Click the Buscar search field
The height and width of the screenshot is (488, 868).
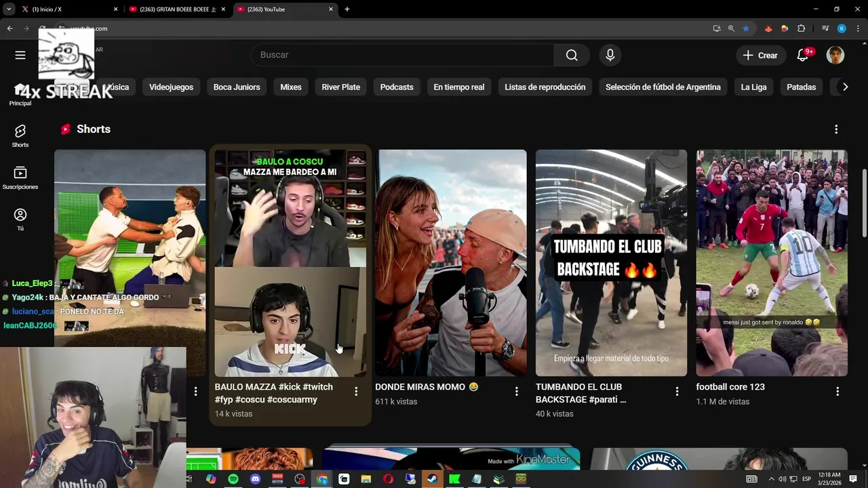403,55
